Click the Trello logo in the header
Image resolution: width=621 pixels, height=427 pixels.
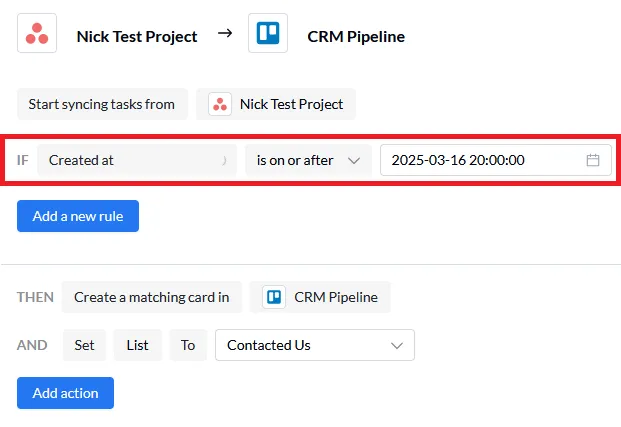tap(267, 34)
